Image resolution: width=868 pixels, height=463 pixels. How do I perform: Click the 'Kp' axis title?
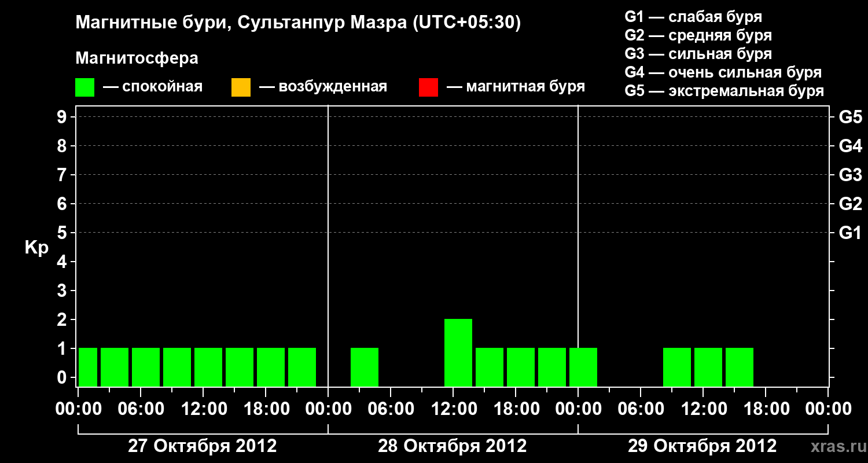click(x=36, y=248)
